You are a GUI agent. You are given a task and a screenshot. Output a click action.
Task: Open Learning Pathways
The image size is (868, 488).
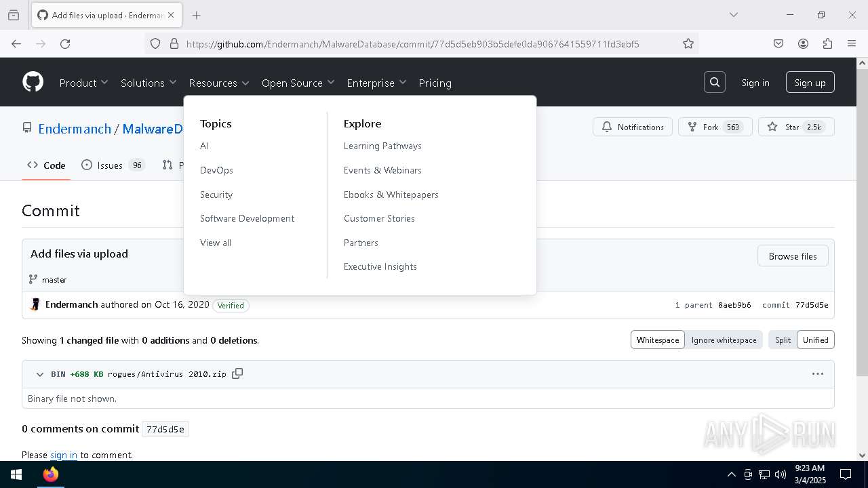click(x=382, y=146)
